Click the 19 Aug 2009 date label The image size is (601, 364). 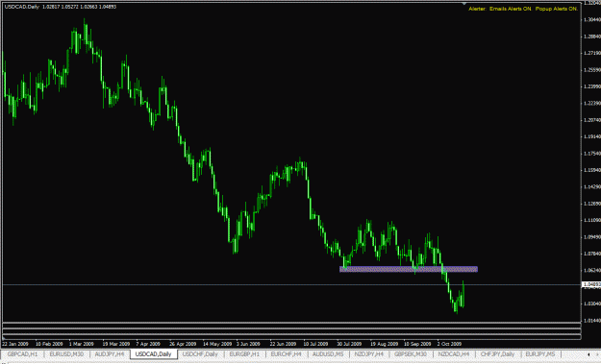click(x=384, y=344)
